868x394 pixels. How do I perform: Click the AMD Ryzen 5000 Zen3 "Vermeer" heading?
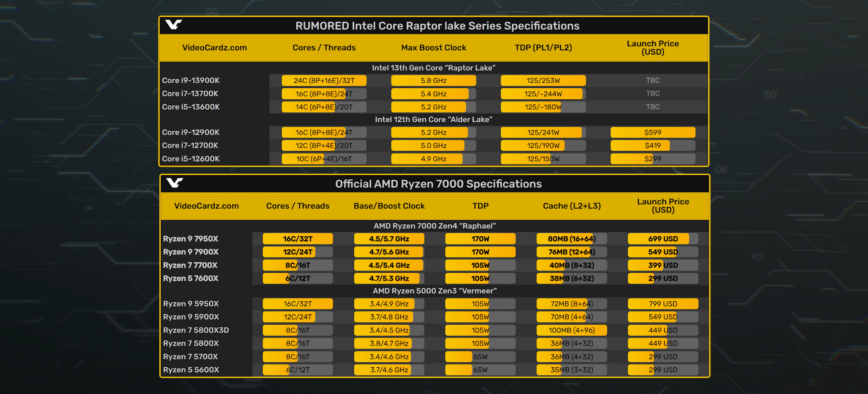coord(434,291)
